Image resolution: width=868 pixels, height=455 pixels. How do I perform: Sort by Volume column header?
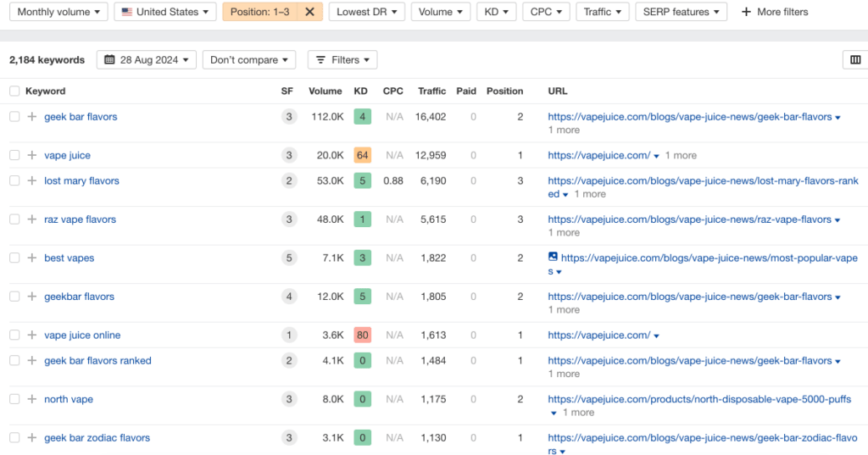(x=325, y=92)
